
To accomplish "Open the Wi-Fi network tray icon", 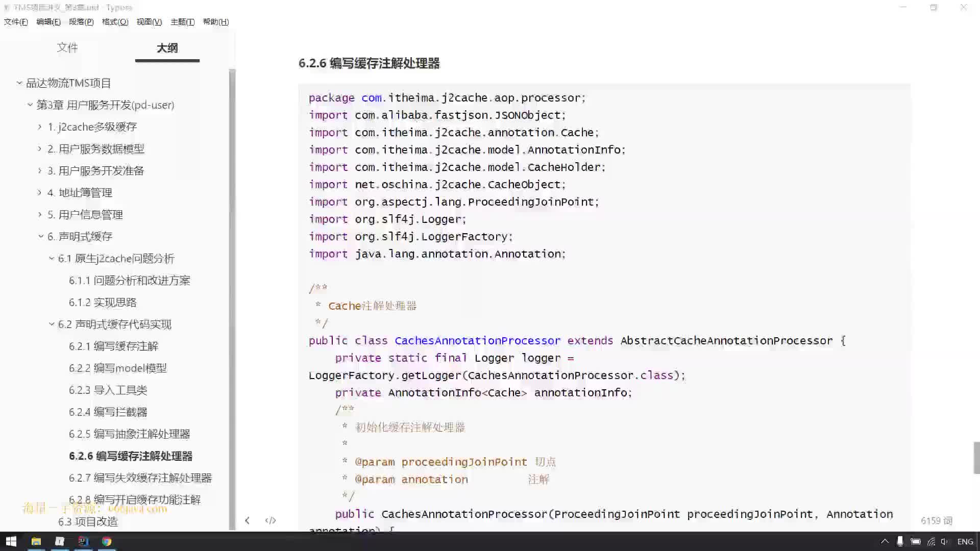I will pos(931,541).
